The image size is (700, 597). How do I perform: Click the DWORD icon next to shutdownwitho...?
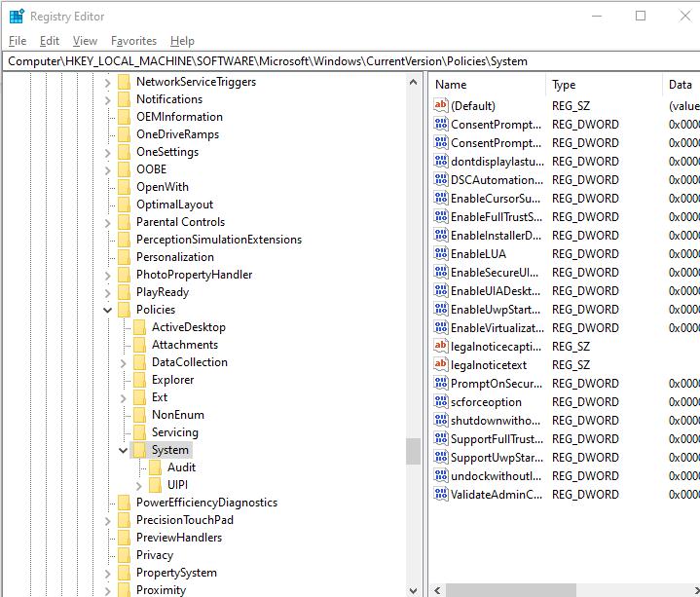tap(441, 420)
